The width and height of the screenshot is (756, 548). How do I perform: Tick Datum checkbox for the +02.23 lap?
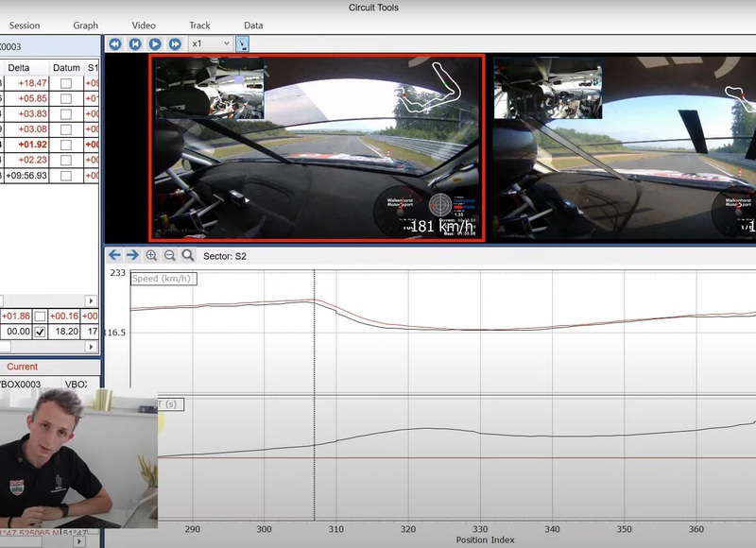click(66, 160)
